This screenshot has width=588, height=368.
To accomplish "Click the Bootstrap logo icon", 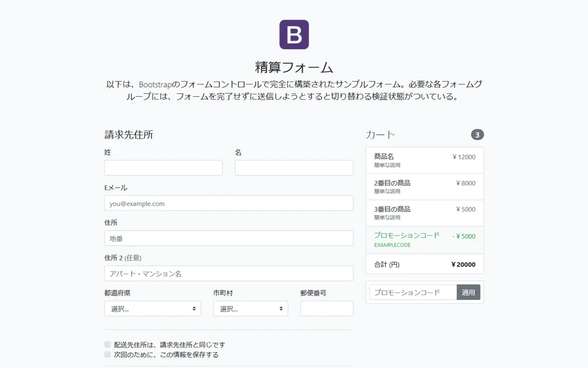I will point(294,34).
